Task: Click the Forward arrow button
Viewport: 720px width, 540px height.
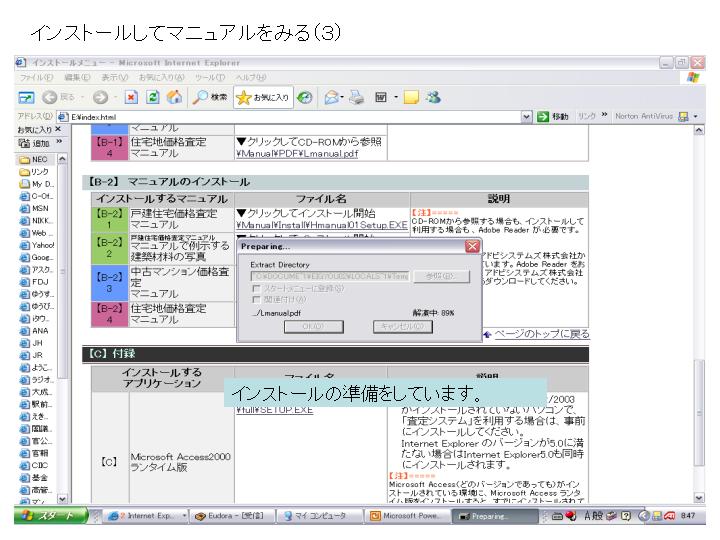Action: [100, 97]
